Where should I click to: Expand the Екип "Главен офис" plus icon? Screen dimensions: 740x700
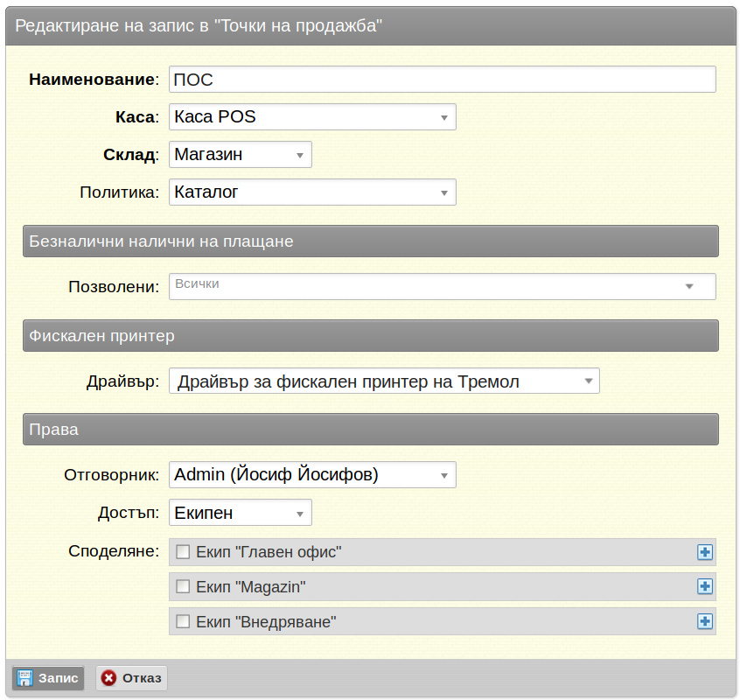pos(705,552)
